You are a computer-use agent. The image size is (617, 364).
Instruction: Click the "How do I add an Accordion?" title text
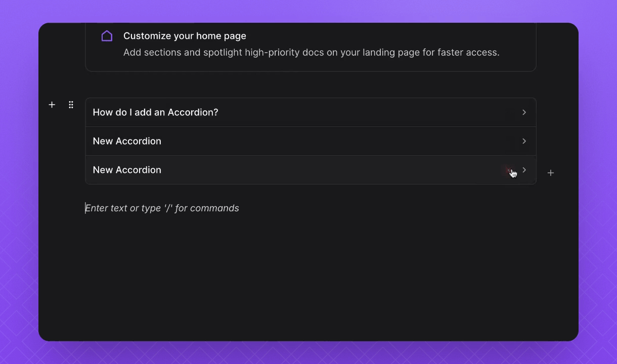point(155,112)
